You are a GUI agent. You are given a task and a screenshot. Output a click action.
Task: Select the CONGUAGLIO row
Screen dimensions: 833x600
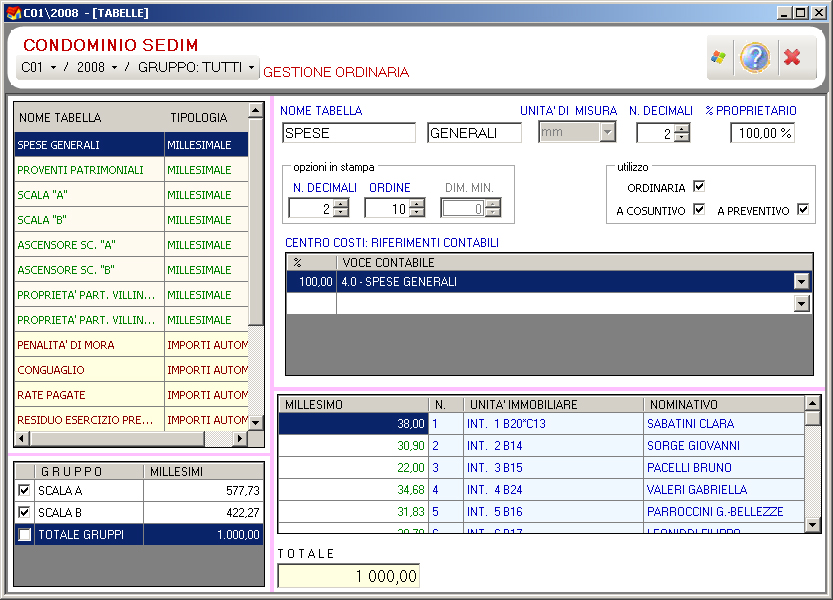pos(132,370)
